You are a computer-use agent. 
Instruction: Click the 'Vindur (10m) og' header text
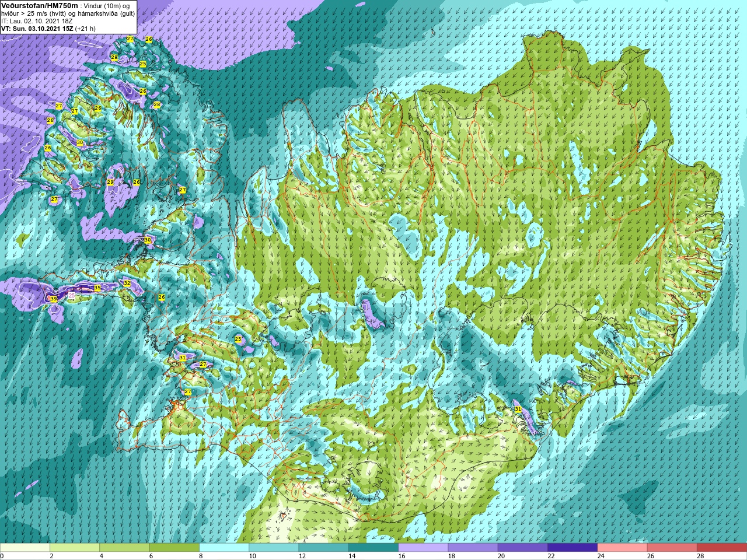(107, 6)
